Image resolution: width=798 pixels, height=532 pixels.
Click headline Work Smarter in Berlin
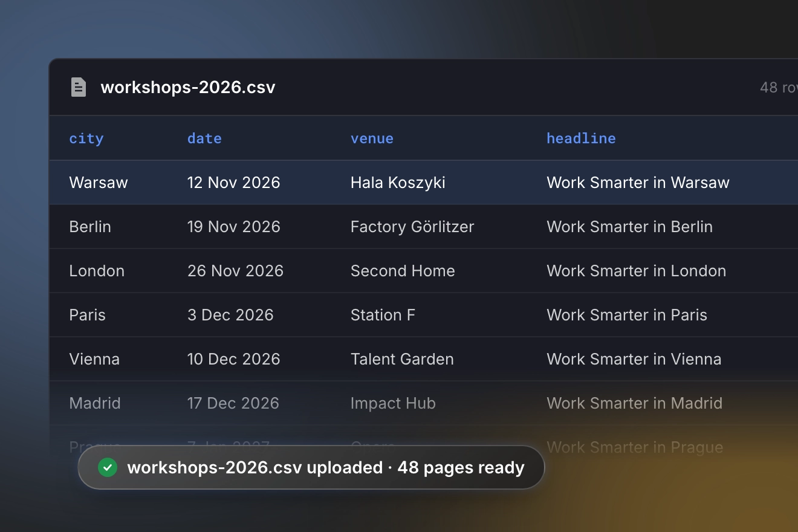pyautogui.click(x=629, y=227)
